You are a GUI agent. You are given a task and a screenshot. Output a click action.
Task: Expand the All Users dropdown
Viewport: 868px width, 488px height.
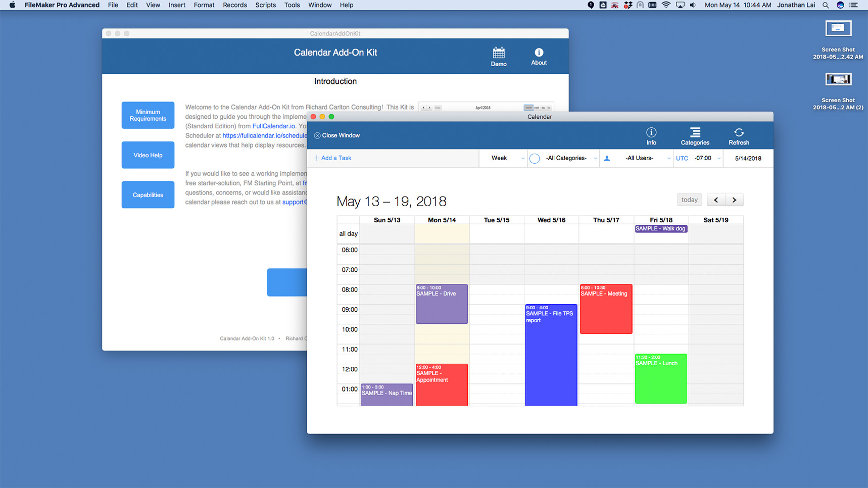click(x=644, y=159)
